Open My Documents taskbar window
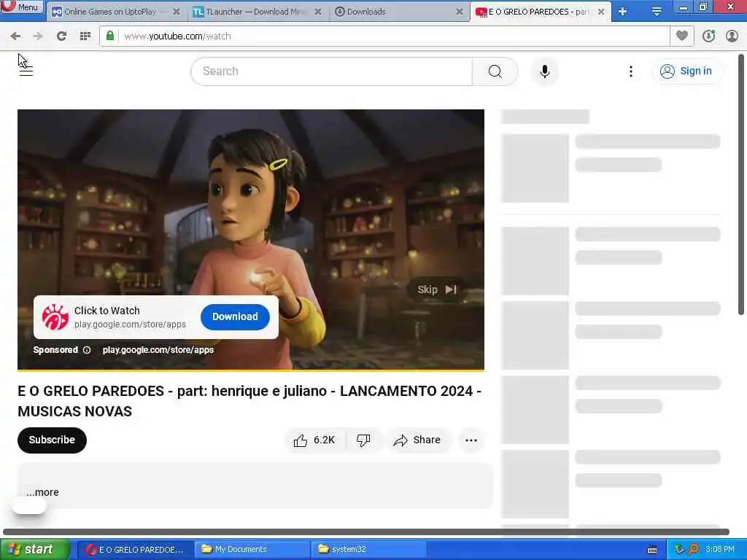747x560 pixels. [252, 550]
